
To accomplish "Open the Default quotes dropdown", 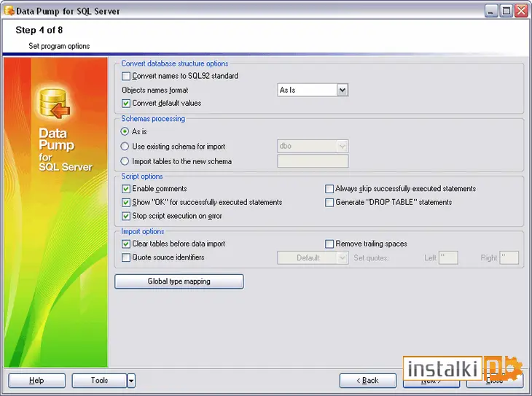I will 343,257.
